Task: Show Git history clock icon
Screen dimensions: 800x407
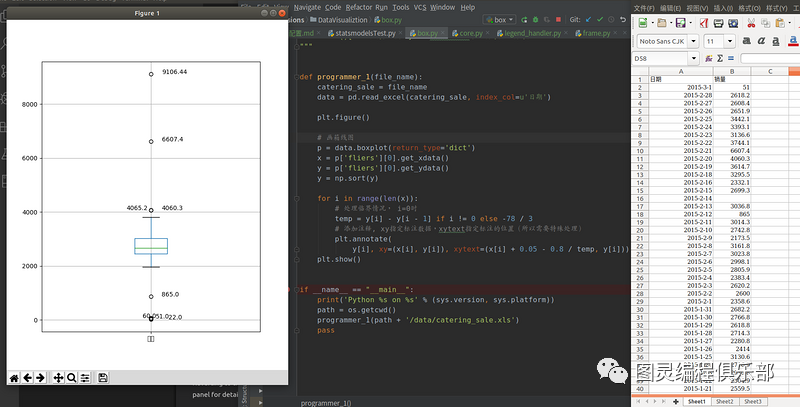Action: (611, 20)
